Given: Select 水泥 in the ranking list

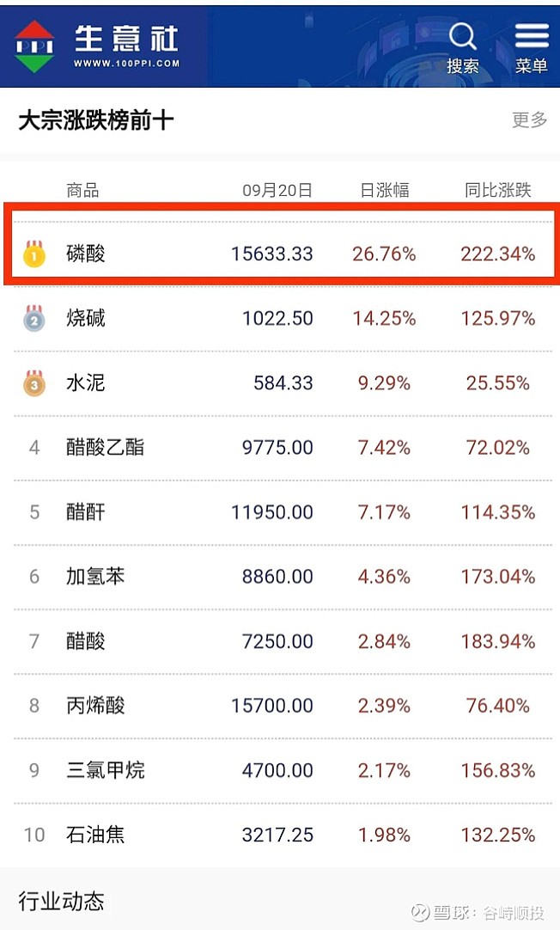Looking at the screenshot, I should [x=86, y=382].
